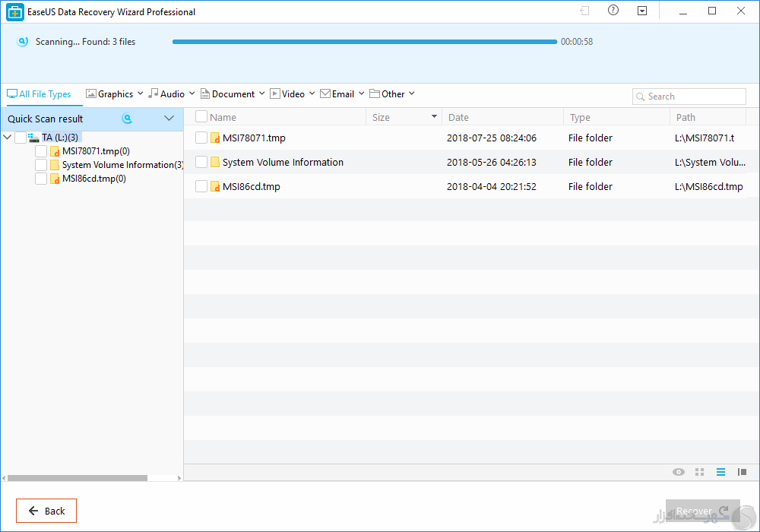Tick System Volume Information(3) checkbox in tree
The image size is (760, 532).
pos(41,165)
